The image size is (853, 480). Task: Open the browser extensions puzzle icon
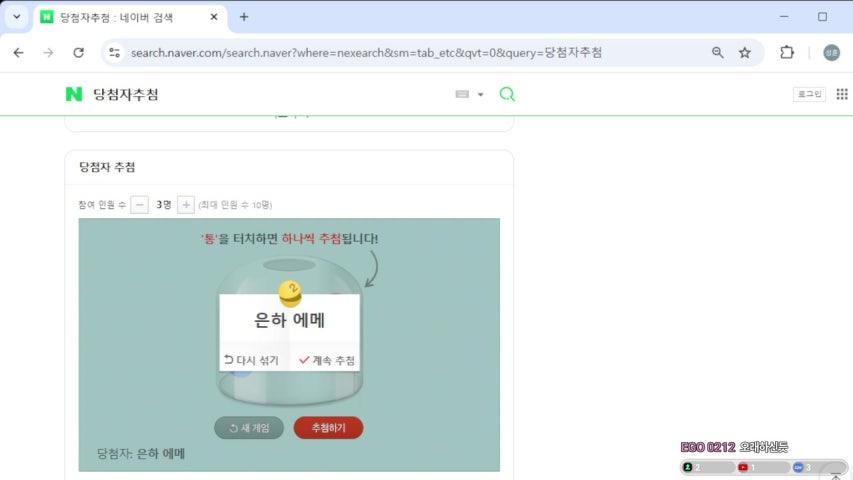coord(787,53)
